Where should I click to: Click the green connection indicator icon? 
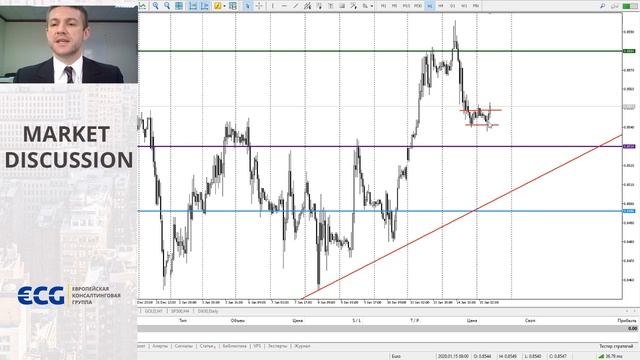[x=629, y=6]
